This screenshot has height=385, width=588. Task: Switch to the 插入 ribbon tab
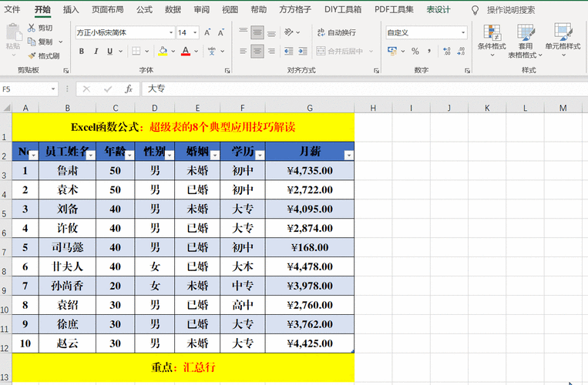71,9
